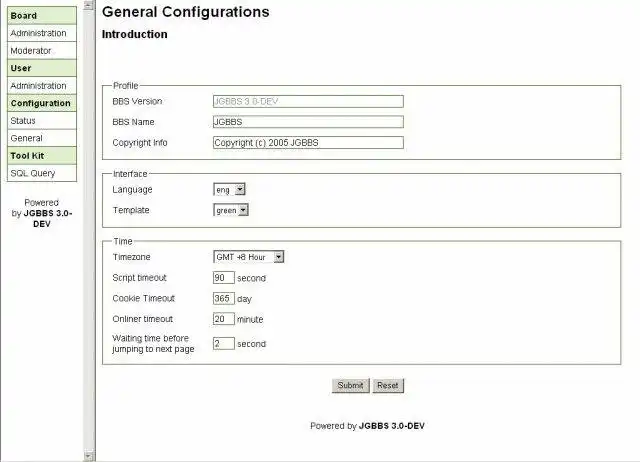Click the Cookie Timeout days field

tap(224, 298)
